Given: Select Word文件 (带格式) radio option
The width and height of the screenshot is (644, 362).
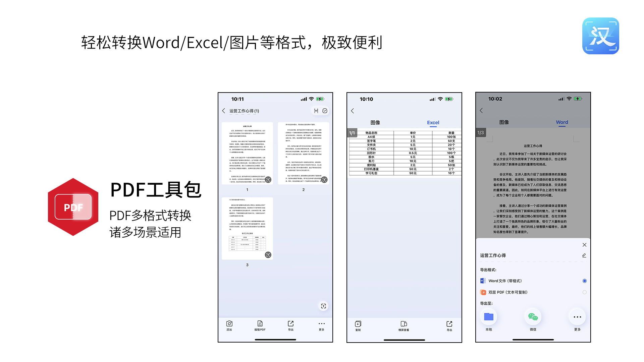Looking at the screenshot, I should (584, 281).
